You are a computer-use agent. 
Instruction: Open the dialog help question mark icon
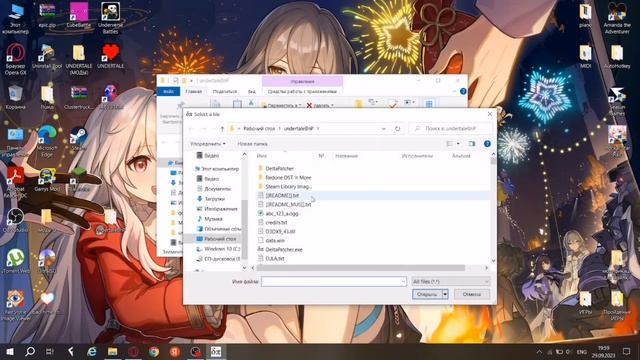487,144
